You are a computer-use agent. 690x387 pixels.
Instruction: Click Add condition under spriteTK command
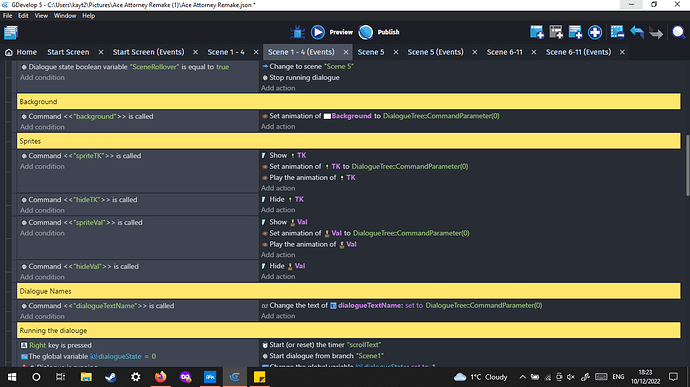point(42,166)
